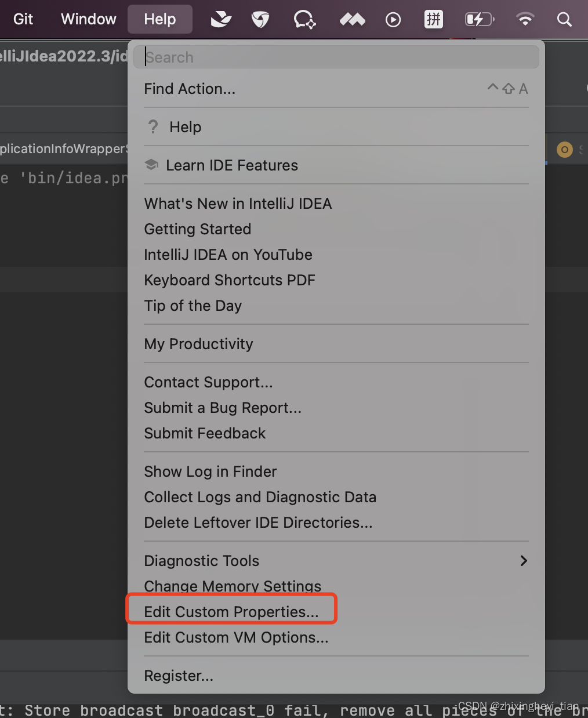The width and height of the screenshot is (588, 718).
Task: Click the 'bin/idea.pr' code line in editor
Action: (x=64, y=178)
